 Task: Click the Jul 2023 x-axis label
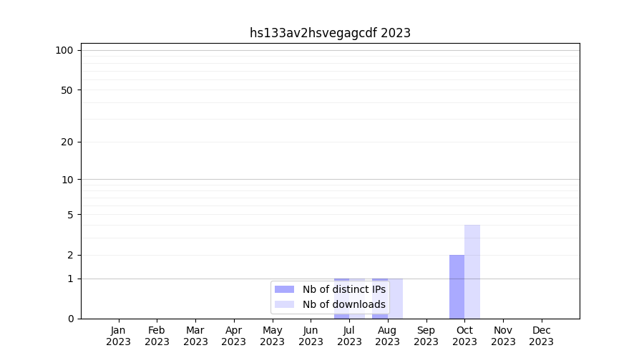point(349,336)
